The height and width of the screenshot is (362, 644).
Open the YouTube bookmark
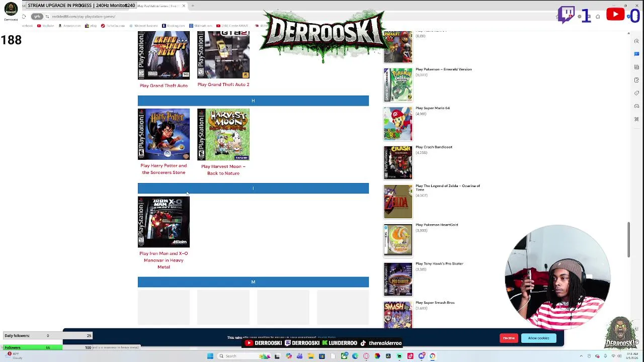46,26
